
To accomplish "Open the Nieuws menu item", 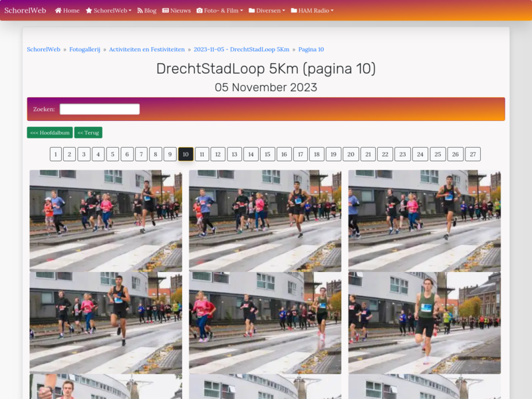I will pyautogui.click(x=176, y=11).
